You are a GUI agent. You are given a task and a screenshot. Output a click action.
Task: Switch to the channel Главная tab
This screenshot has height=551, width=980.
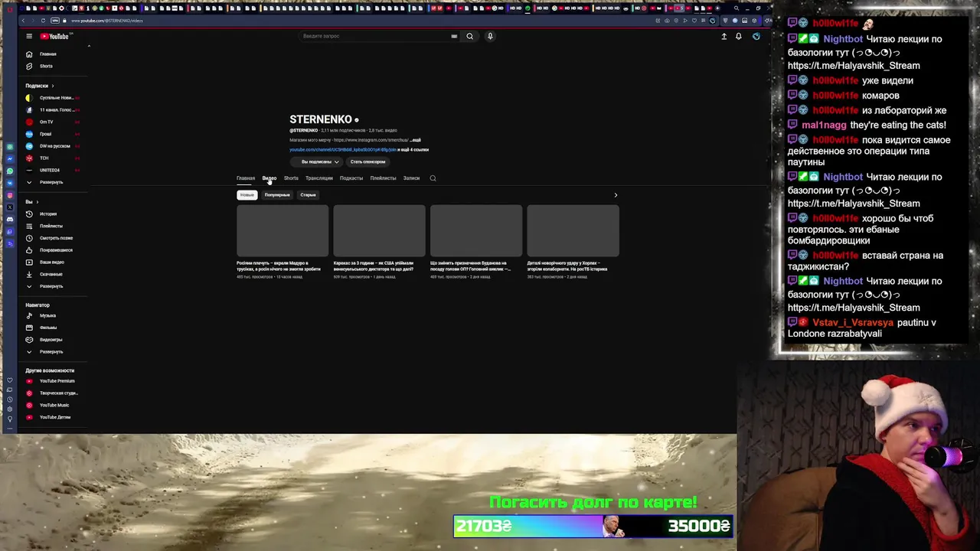[245, 178]
